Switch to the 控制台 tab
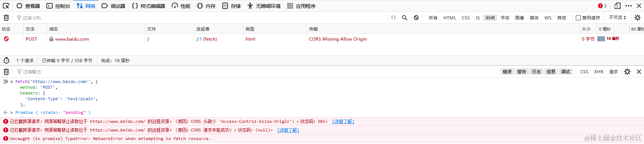This screenshot has width=644, height=144. click(x=58, y=6)
